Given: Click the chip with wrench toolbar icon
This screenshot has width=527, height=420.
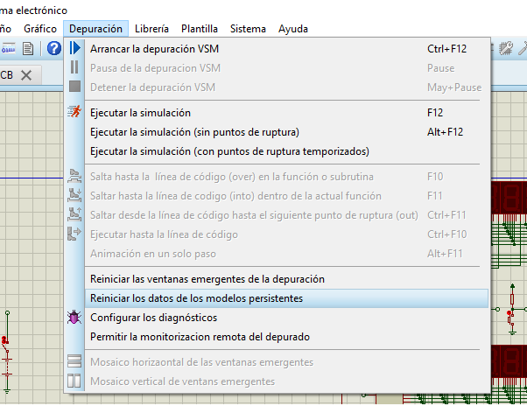Looking at the screenshot, I should click(x=505, y=48).
